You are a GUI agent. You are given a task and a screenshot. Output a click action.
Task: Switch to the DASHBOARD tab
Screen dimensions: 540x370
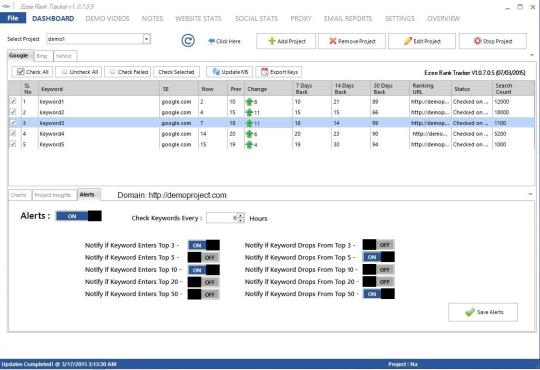[53, 19]
